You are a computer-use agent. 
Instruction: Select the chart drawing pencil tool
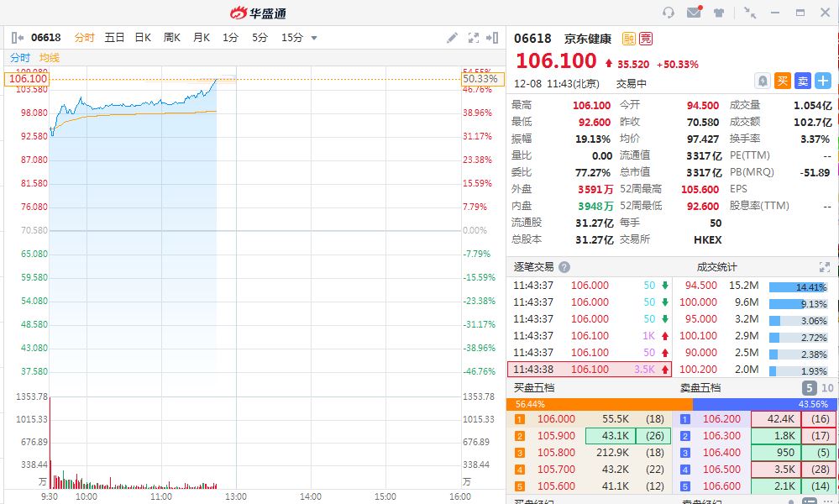tap(453, 38)
